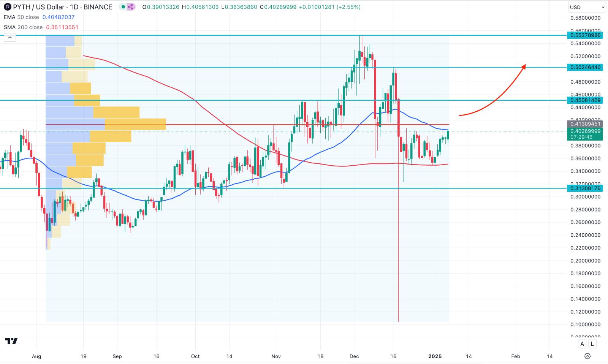Click the Oct label on time axis
The height and width of the screenshot is (364, 608).
click(x=195, y=356)
